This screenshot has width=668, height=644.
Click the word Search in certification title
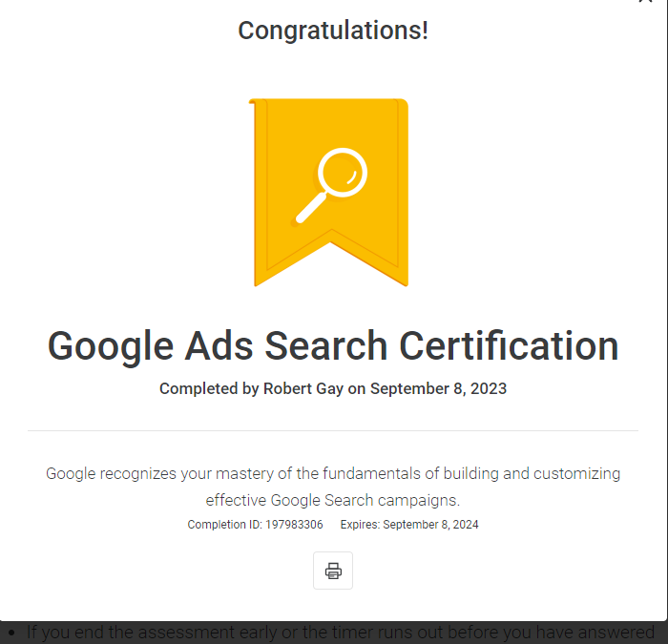326,346
